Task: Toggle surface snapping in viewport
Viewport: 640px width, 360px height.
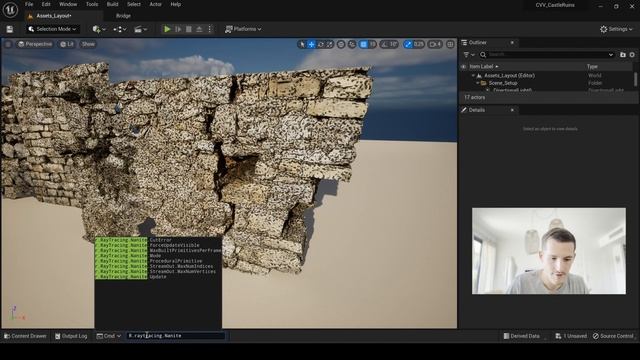Action: point(352,44)
